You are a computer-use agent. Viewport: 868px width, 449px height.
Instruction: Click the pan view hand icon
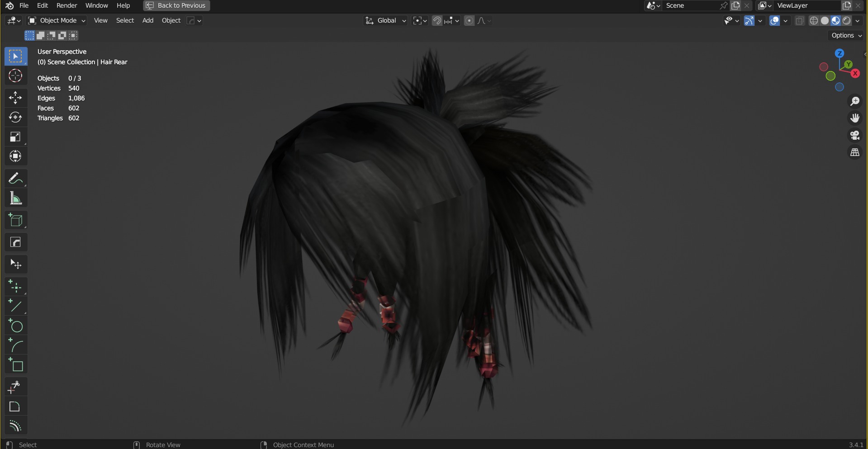click(854, 118)
